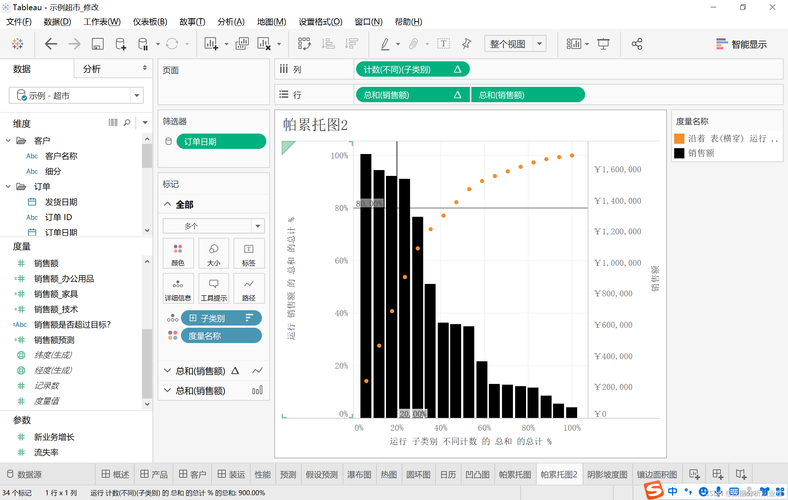Screen dimensions: 788x500
Task: Collapse the 客户 folder in dimensions
Action: [x=8, y=140]
